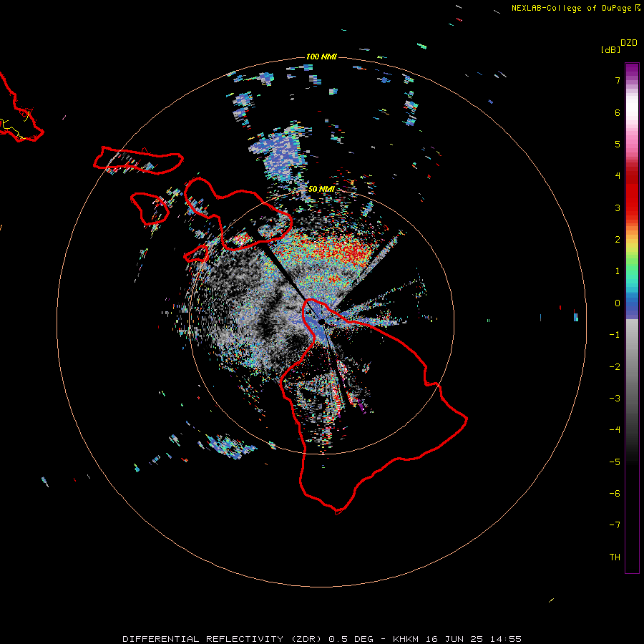Click the DZD color scale title
The width and height of the screenshot is (644, 644).
(x=629, y=43)
